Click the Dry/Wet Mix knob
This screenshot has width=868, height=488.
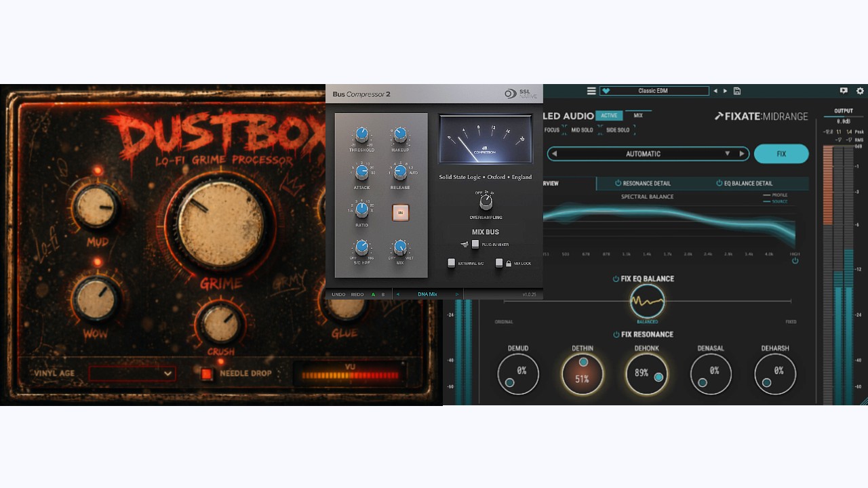click(400, 247)
